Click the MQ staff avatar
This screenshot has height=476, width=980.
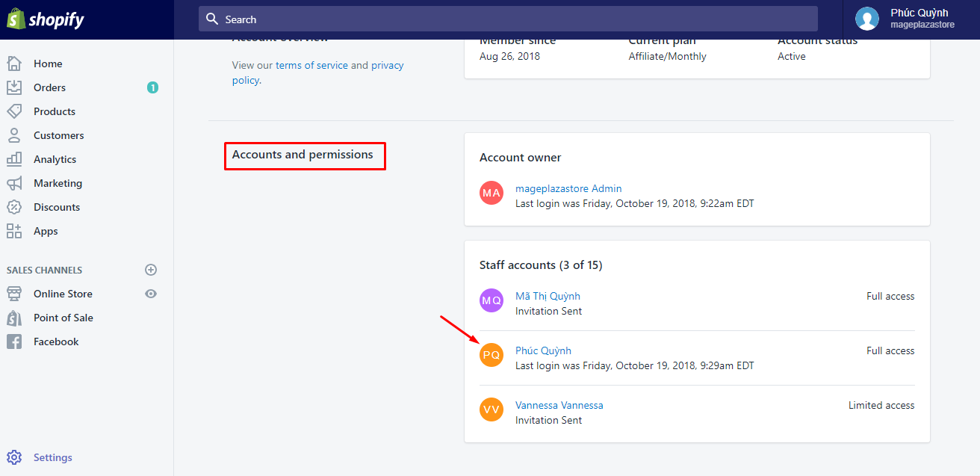491,300
